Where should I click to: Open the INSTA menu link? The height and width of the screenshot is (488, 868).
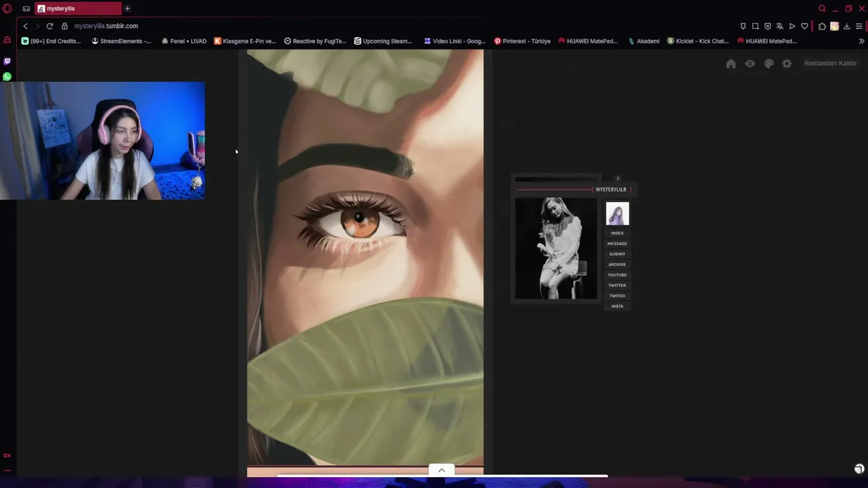click(x=617, y=306)
